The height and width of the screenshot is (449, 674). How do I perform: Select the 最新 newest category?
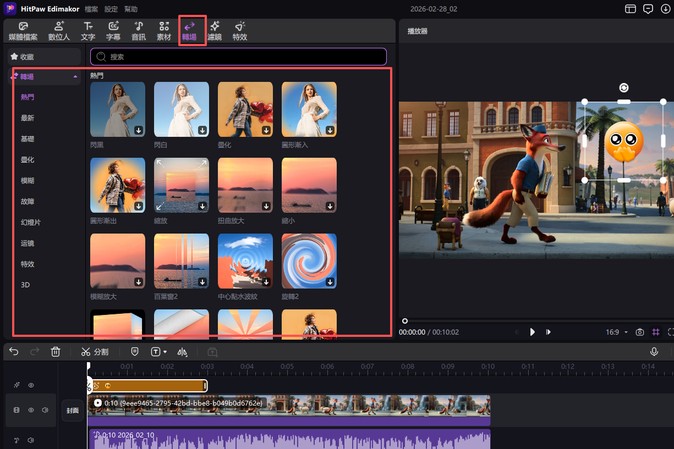pyautogui.click(x=28, y=118)
